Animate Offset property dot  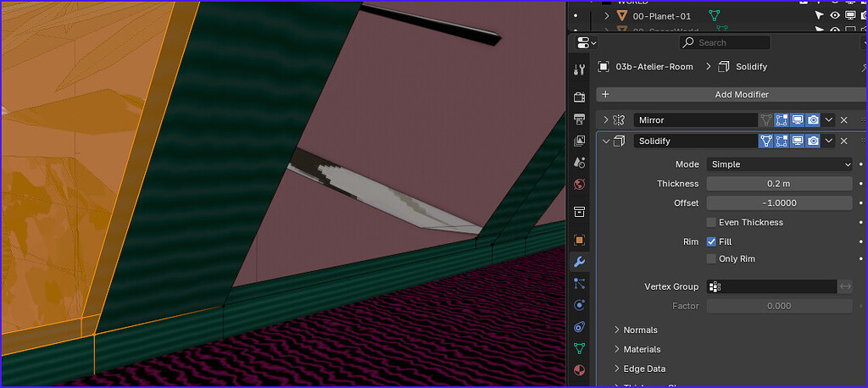[861, 203]
